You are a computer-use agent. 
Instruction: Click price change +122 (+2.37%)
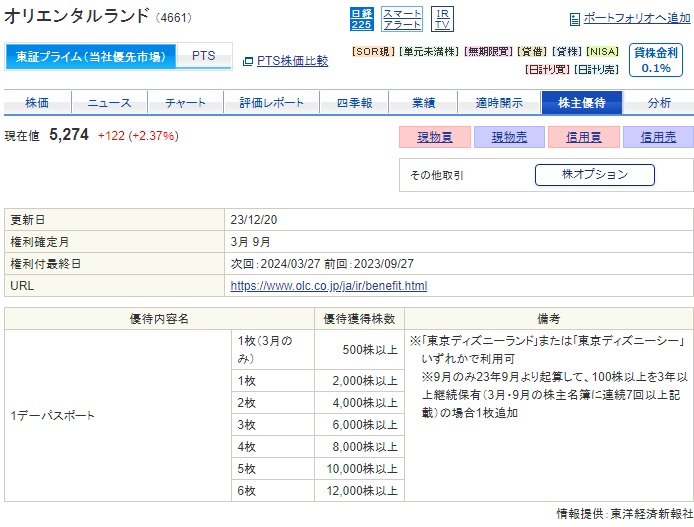(138, 135)
